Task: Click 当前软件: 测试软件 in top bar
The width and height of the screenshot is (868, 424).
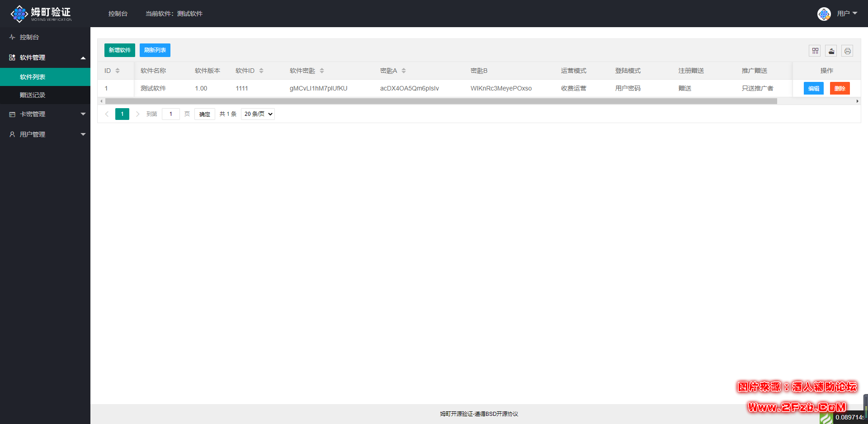Action: click(174, 14)
